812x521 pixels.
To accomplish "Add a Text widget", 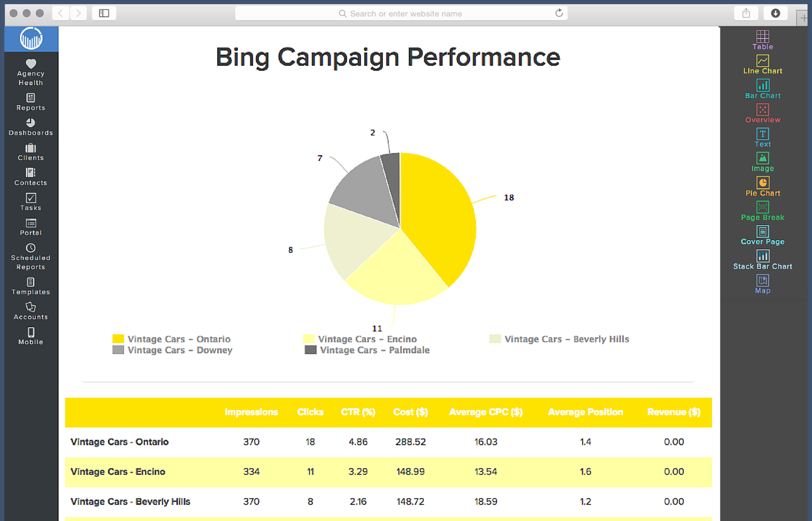I will [763, 138].
